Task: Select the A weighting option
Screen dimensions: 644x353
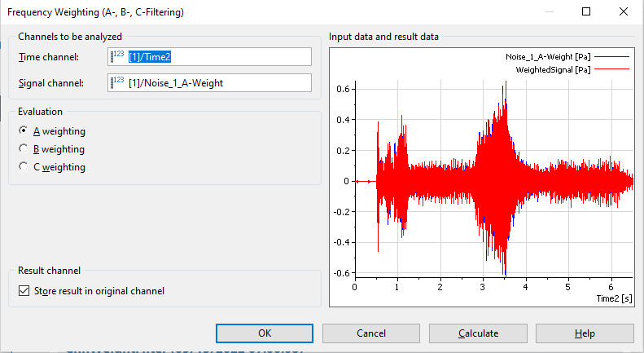Action: (24, 131)
